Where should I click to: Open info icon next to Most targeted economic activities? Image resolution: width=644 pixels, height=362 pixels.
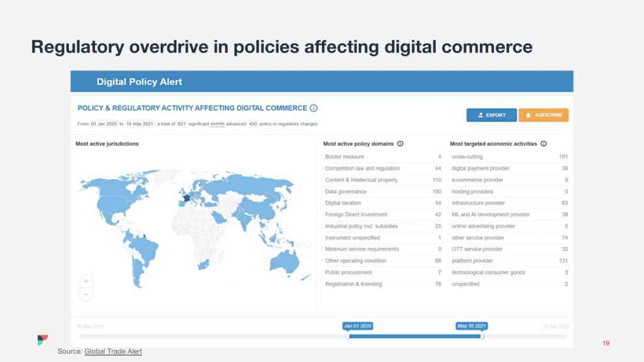click(x=544, y=144)
